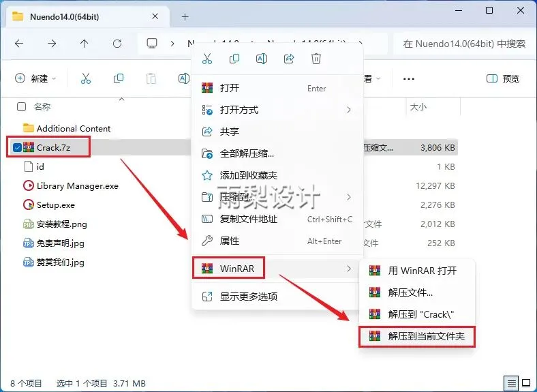Open the 新建 dropdown

pyautogui.click(x=35, y=78)
